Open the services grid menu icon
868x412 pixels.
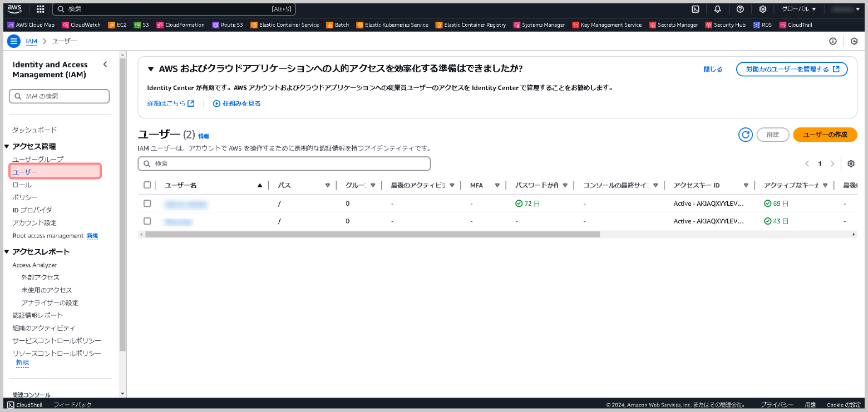tap(40, 9)
